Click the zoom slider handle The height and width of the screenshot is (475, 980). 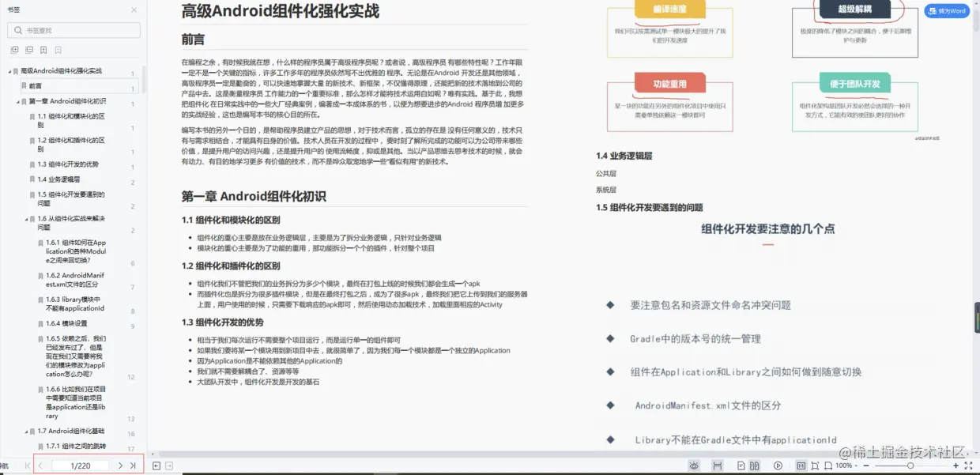coord(910,466)
